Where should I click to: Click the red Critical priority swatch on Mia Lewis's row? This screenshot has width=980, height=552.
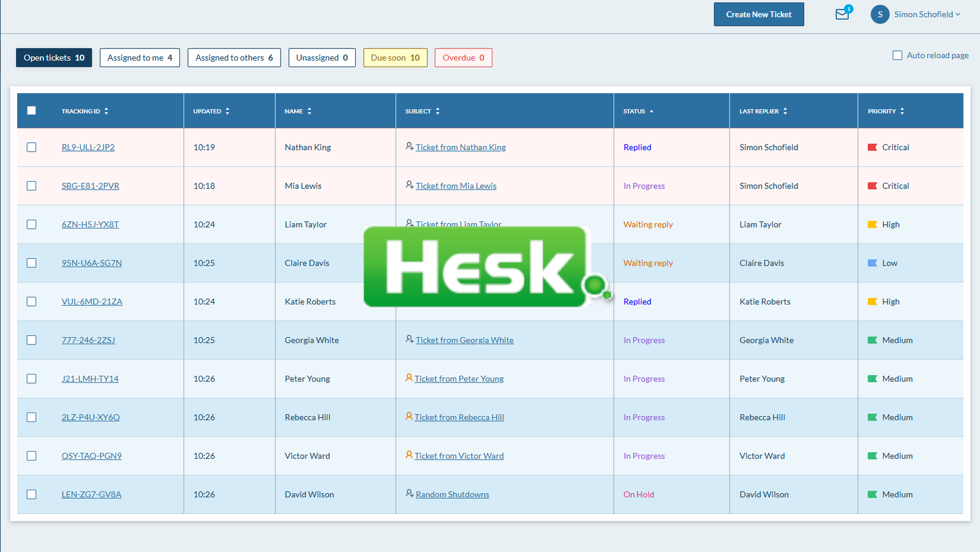pos(873,185)
